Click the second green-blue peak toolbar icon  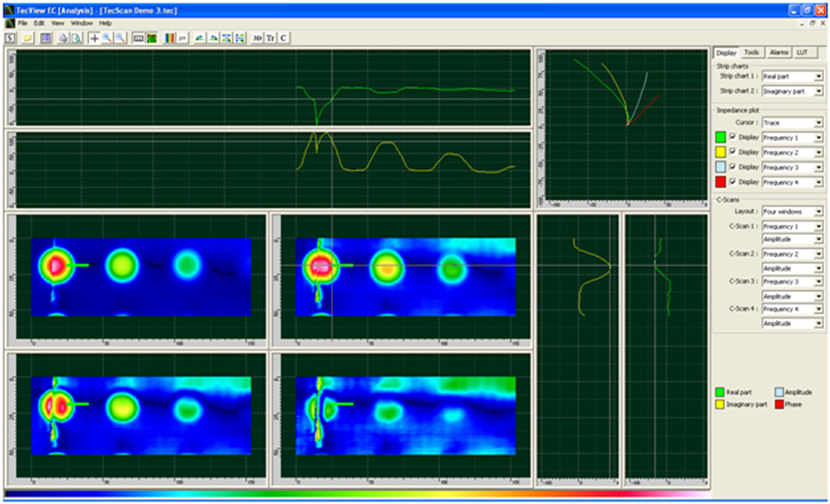point(213,38)
